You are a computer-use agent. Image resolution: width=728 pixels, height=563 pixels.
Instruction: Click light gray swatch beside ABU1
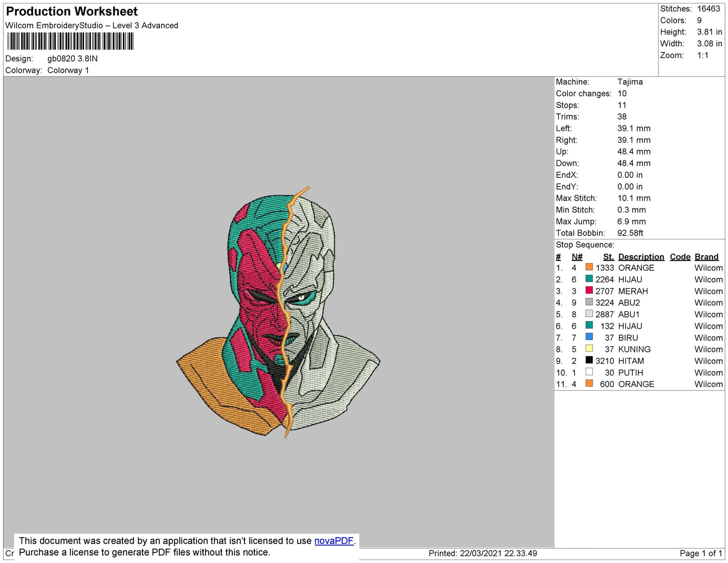(x=589, y=314)
